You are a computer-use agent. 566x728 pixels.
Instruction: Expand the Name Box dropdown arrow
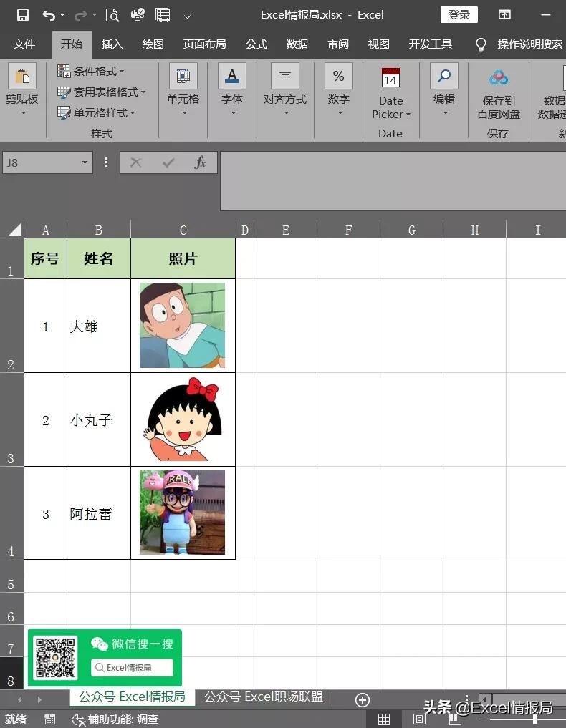(85, 162)
